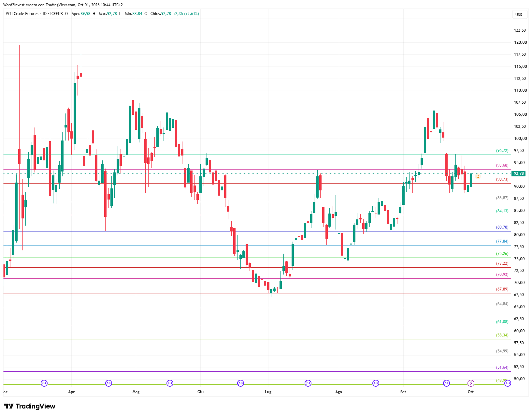Image resolution: width=532 pixels, height=416 pixels.
Task: Click the current price label 92,78
Action: [519, 173]
